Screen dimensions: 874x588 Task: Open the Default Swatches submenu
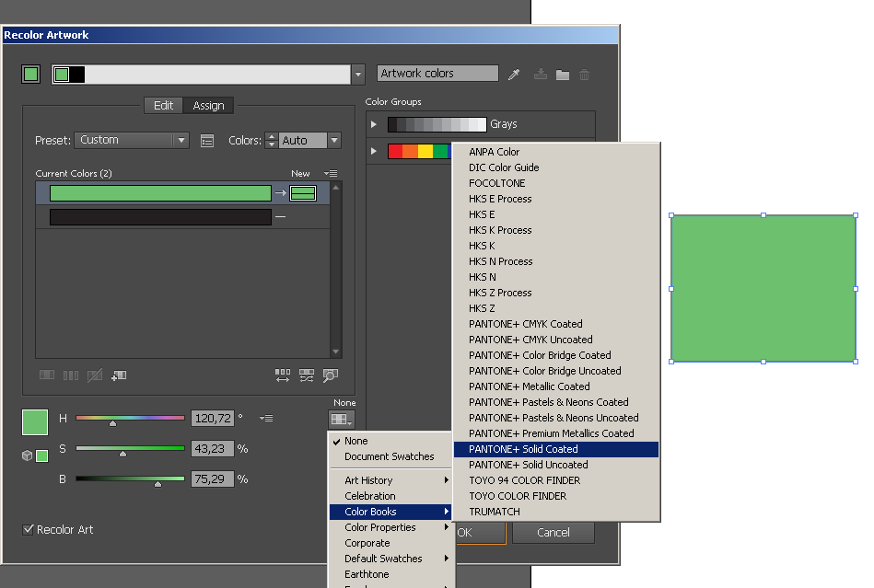[390, 559]
